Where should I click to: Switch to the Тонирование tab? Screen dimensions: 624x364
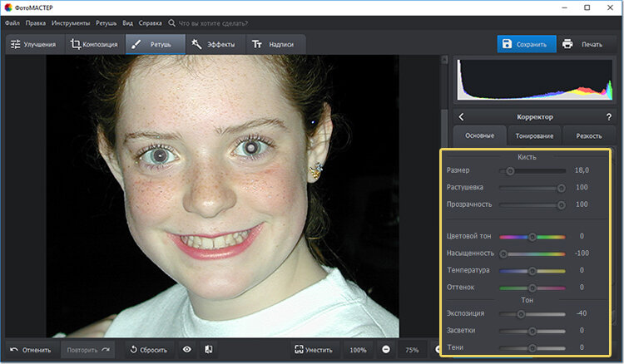coord(535,135)
